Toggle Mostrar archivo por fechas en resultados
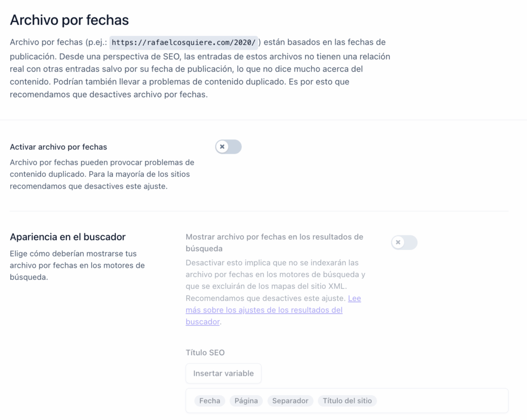This screenshot has height=420, width=527. (405, 243)
